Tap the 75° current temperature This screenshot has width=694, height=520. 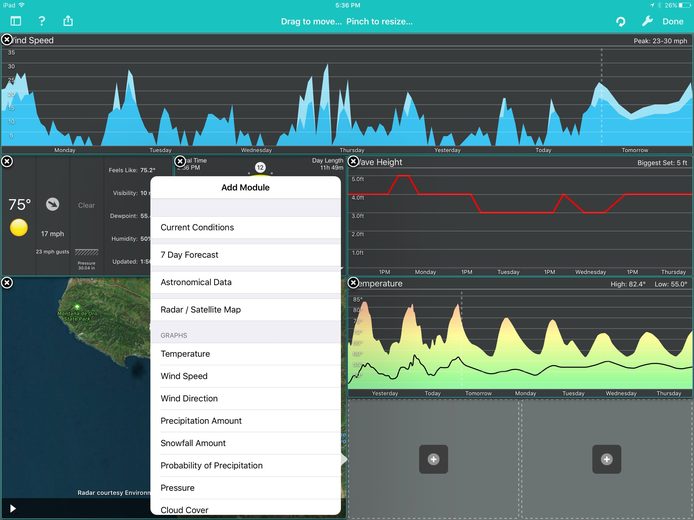19,204
